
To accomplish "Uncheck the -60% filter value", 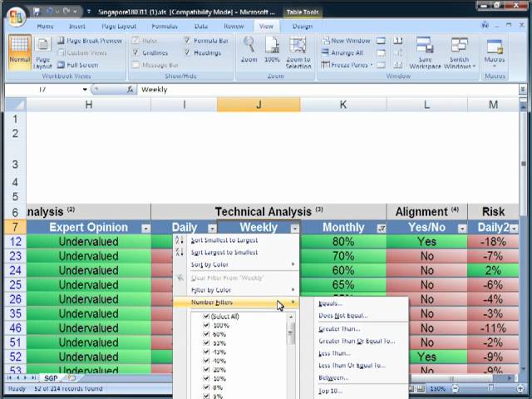I will click(206, 334).
